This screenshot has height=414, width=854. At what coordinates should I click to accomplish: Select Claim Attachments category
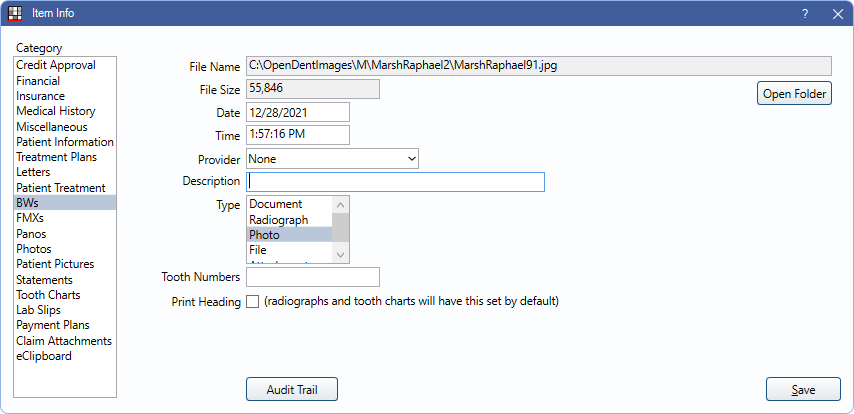tap(63, 341)
